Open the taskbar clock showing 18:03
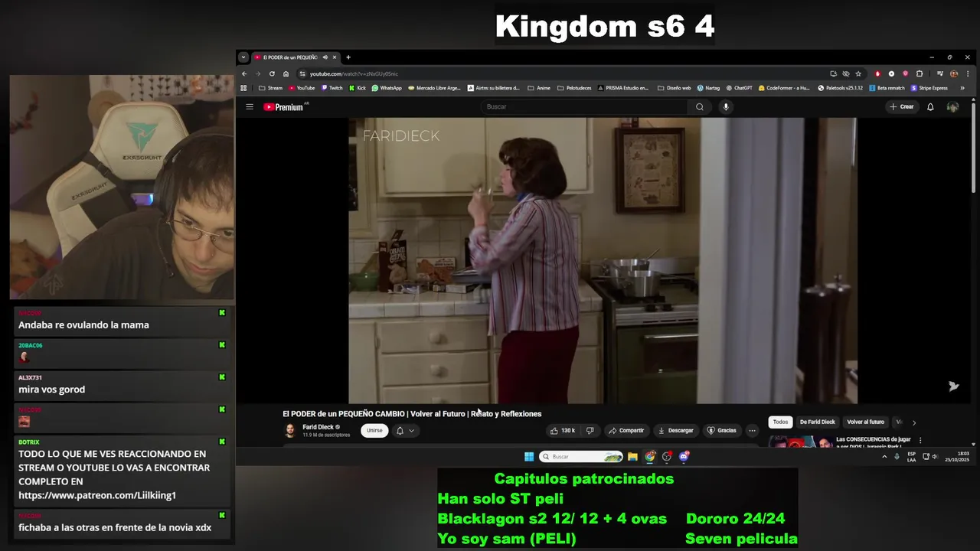980x551 pixels. coord(957,457)
